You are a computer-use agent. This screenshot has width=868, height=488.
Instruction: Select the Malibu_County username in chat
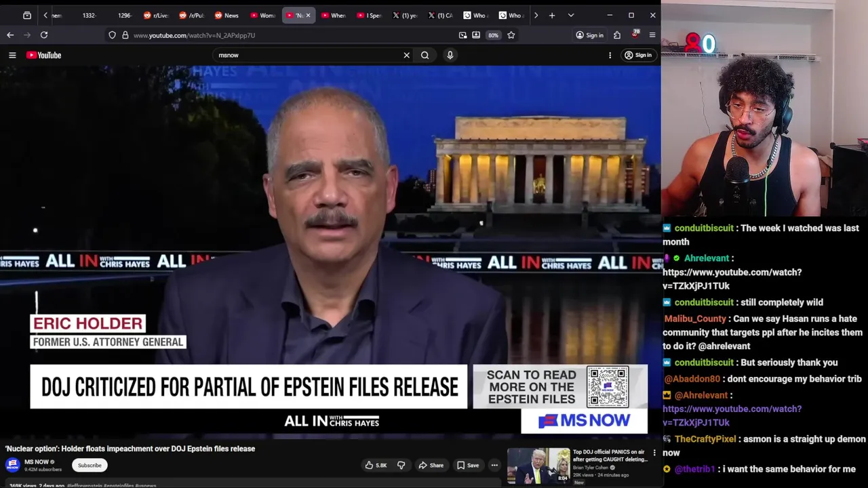695,319
